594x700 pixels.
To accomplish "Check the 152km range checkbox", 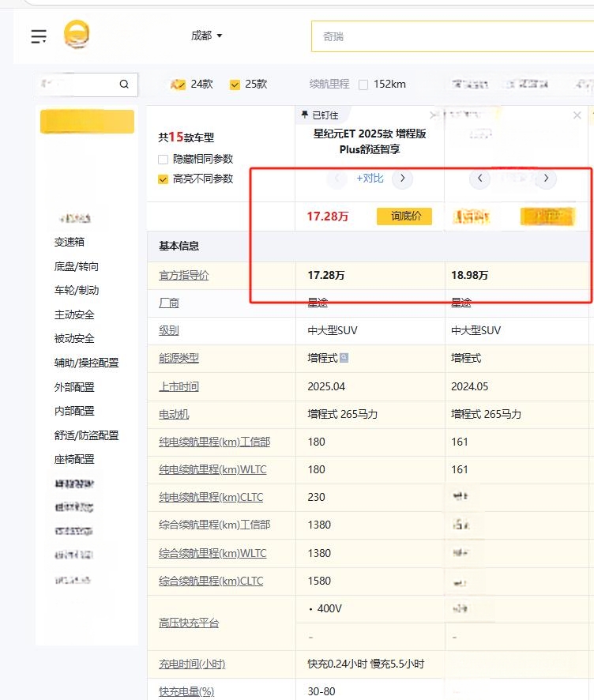I will [x=363, y=85].
